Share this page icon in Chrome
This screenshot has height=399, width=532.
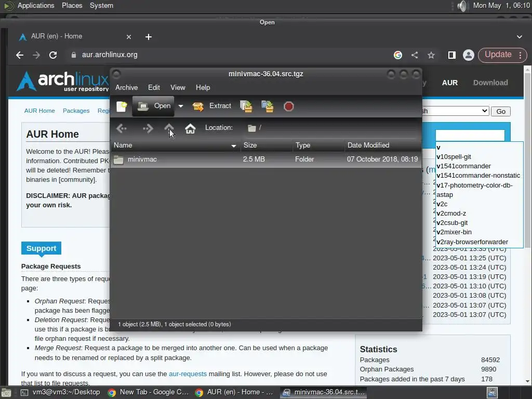[415, 55]
